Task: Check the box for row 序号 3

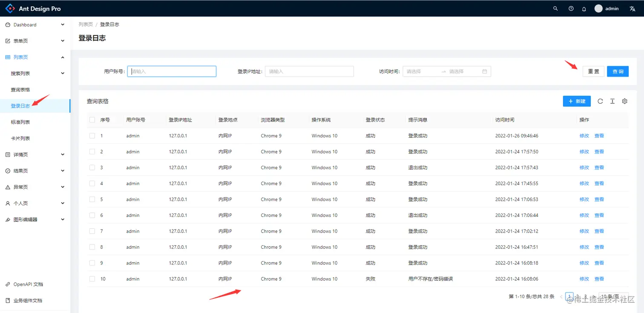Action: pos(92,168)
